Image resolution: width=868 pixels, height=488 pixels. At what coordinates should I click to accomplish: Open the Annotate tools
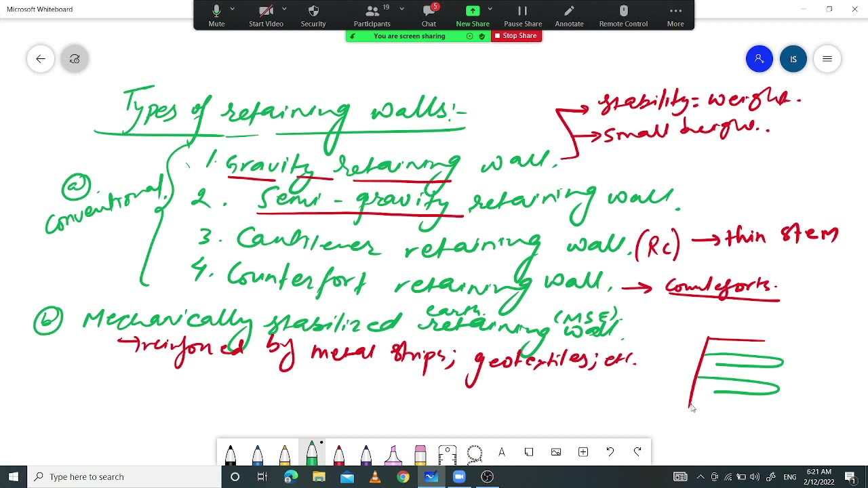[570, 16]
